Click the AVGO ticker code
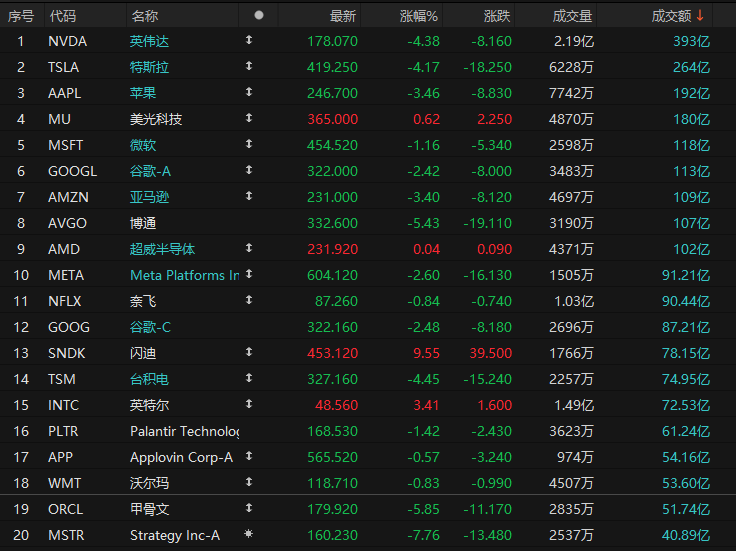Screen dimensions: 736x551 point(68,223)
